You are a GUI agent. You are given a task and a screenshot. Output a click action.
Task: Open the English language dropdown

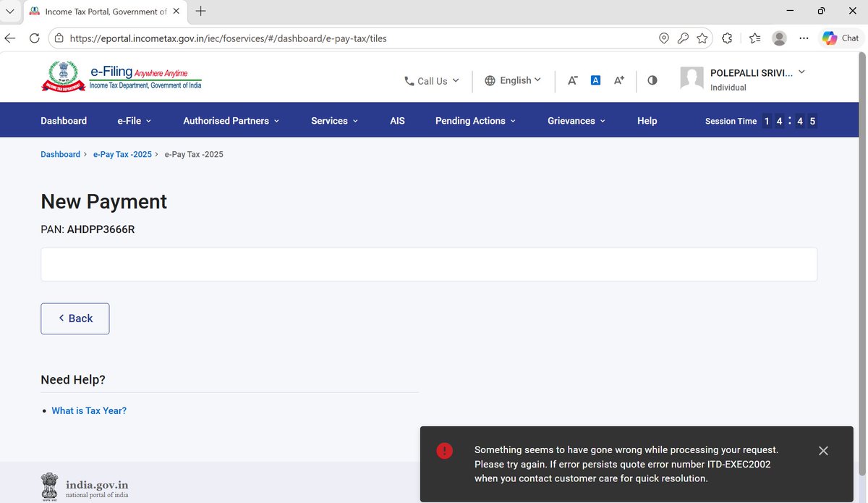click(x=513, y=80)
